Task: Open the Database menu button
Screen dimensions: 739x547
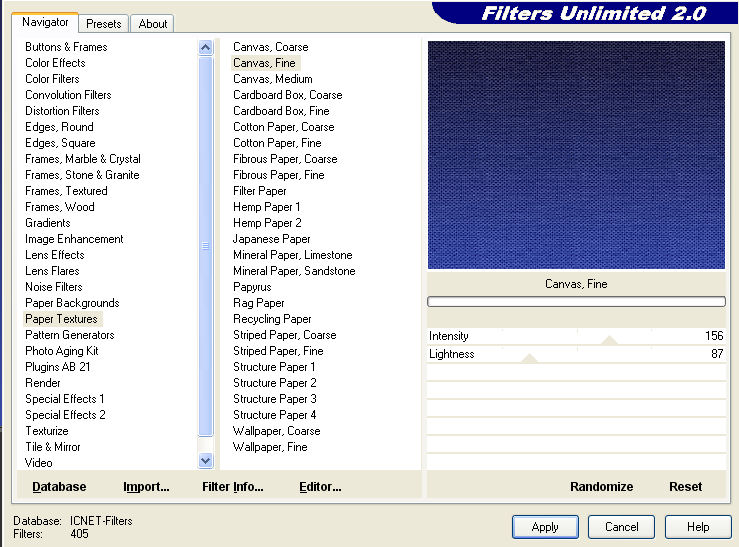Action: 59,487
